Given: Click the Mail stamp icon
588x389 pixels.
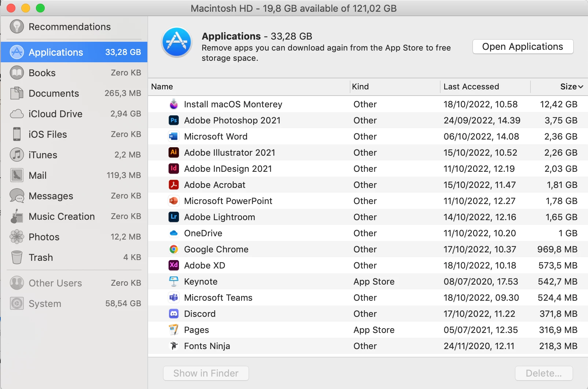Looking at the screenshot, I should coord(17,175).
